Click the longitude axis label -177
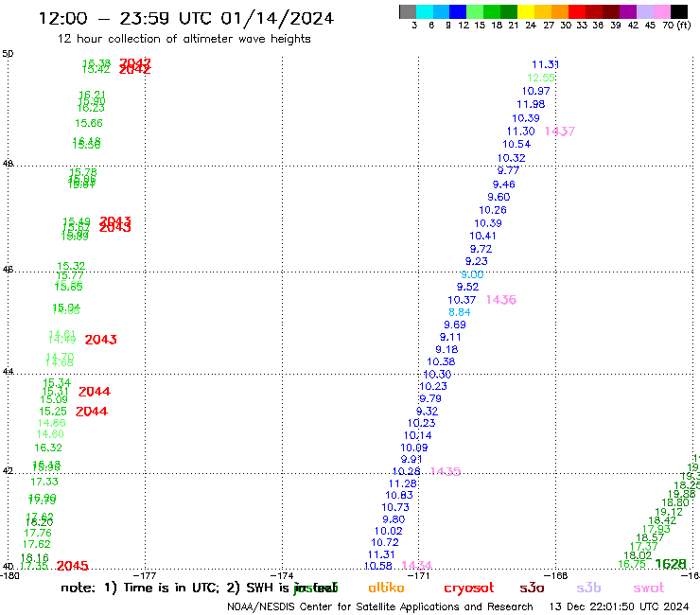Viewport: 700px width, 615px height. point(145,575)
